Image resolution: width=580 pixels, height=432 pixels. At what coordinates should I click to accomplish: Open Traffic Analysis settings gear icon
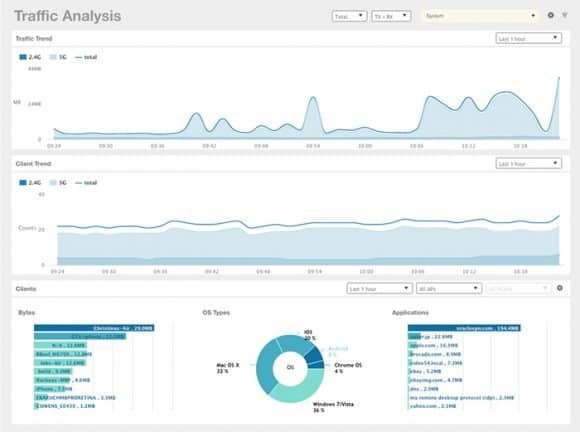coord(550,15)
